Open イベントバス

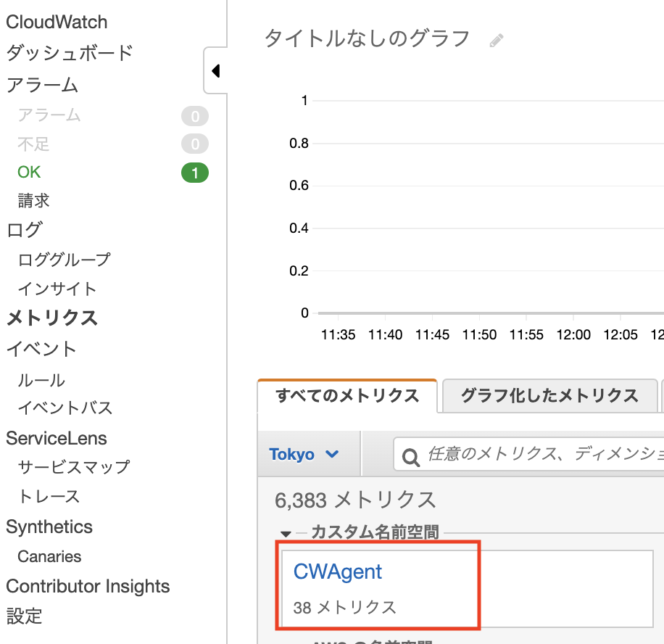click(65, 408)
